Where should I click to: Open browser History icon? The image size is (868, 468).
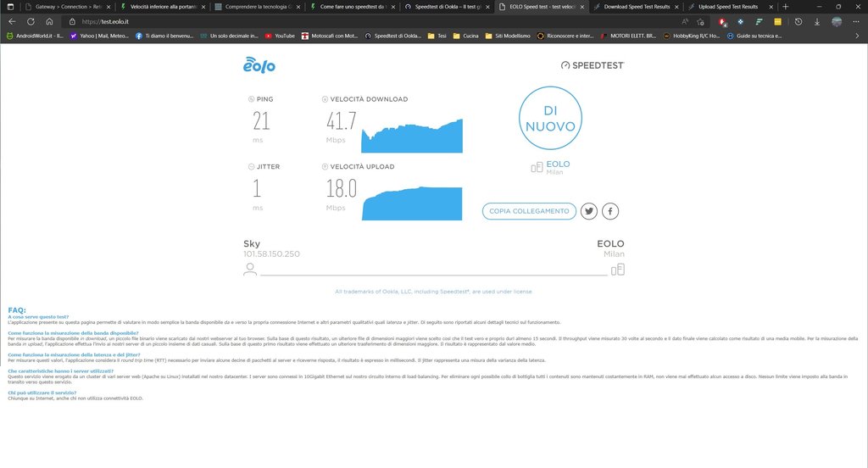point(798,21)
